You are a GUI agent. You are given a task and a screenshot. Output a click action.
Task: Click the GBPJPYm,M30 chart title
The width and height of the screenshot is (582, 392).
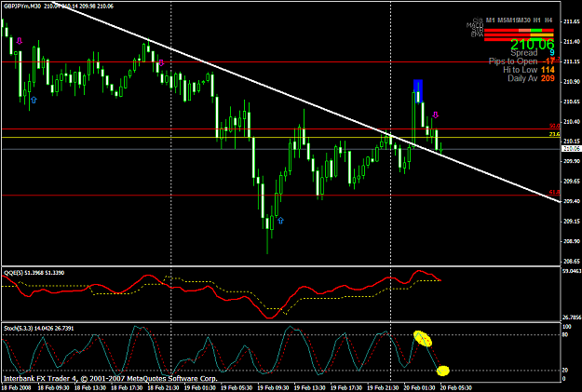pyautogui.click(x=21, y=6)
